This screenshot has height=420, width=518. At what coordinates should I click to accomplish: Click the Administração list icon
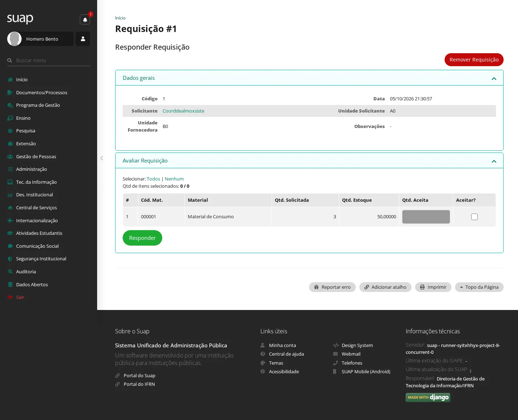[10, 169]
